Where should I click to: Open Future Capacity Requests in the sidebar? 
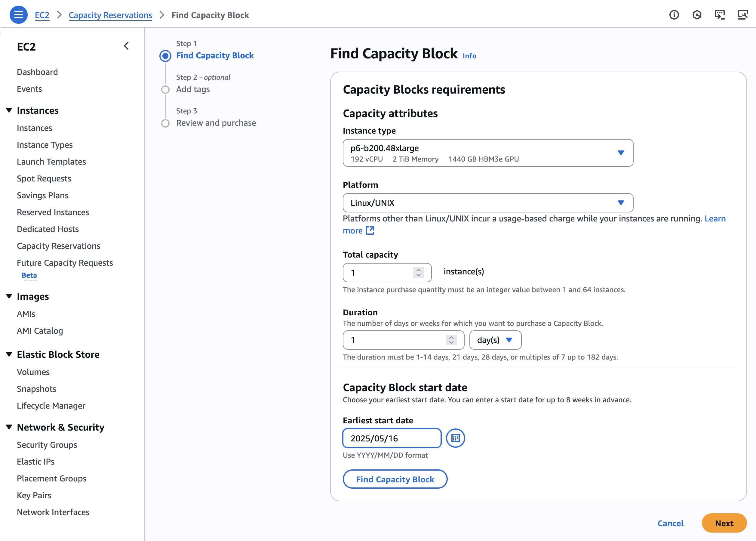(65, 263)
